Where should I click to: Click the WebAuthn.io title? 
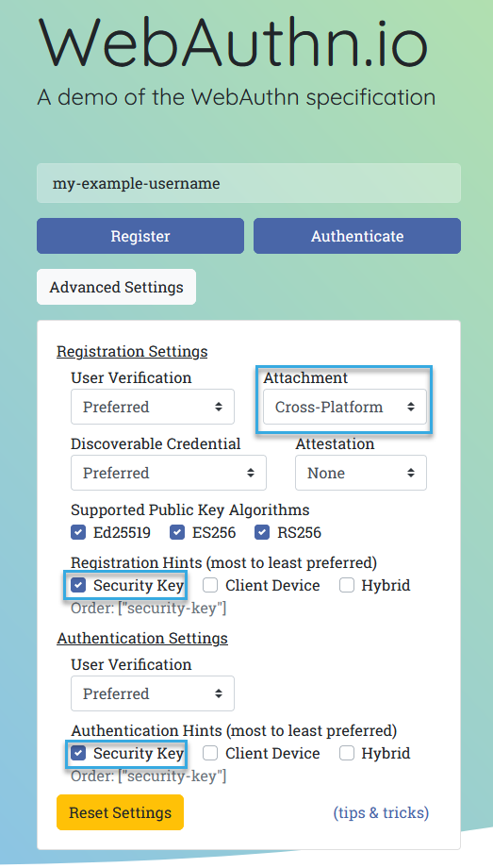point(233,44)
